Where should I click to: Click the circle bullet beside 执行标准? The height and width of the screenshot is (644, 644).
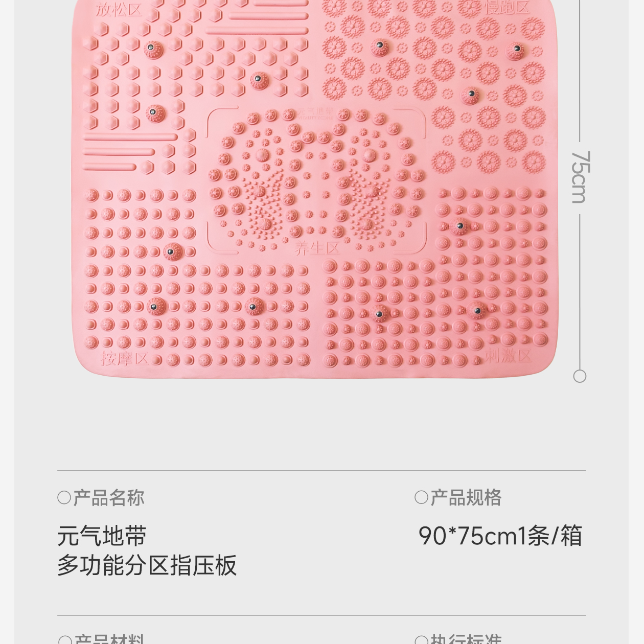point(421,640)
